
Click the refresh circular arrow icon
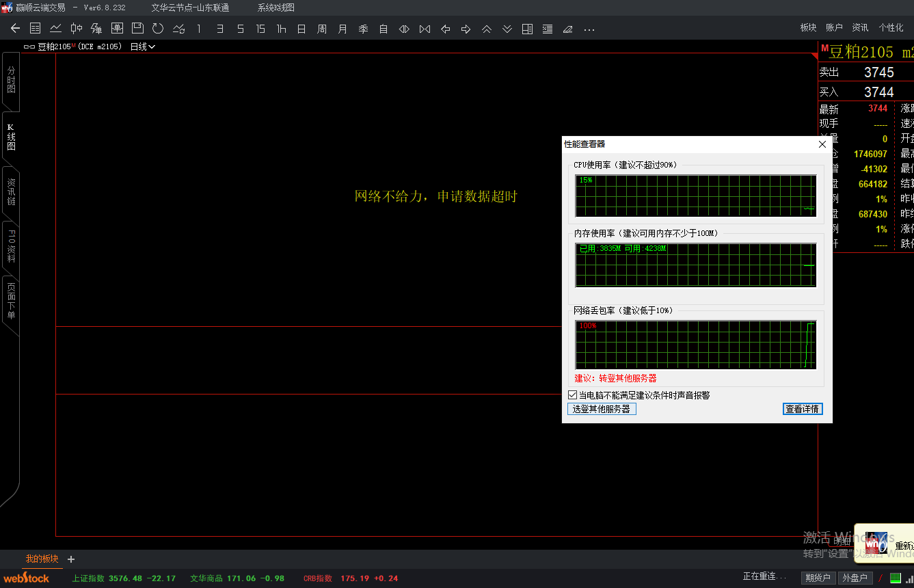pos(158,29)
